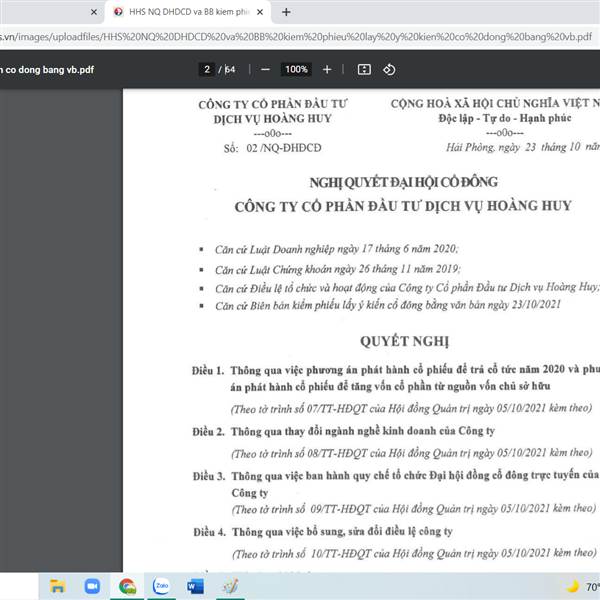Click the total page count '64'

coord(230,70)
